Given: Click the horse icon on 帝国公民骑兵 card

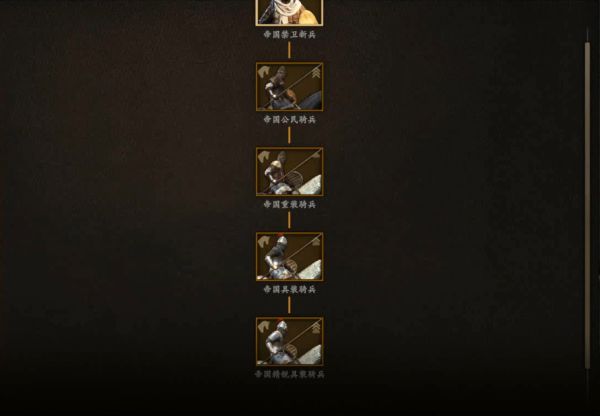Looking at the screenshot, I should pos(264,72).
